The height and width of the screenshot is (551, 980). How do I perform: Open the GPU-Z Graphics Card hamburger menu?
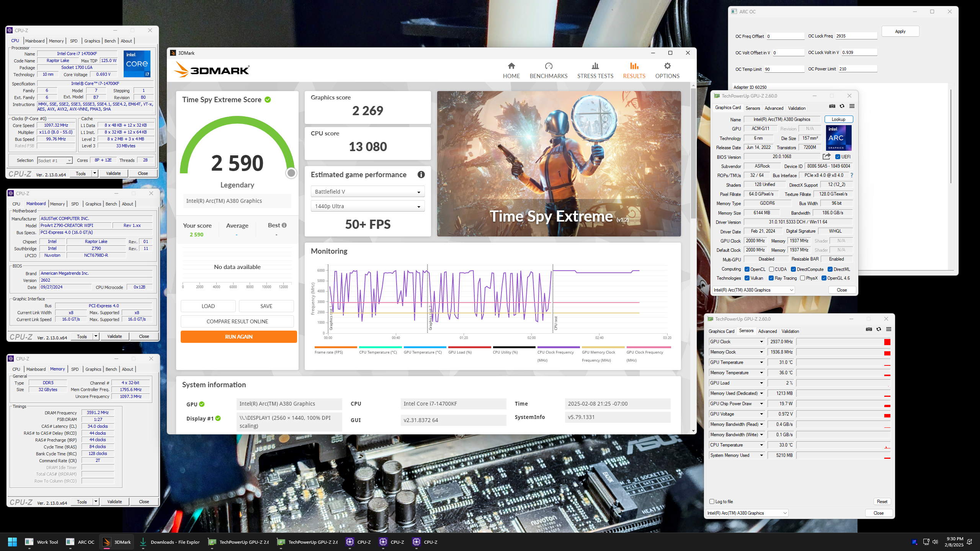(852, 106)
